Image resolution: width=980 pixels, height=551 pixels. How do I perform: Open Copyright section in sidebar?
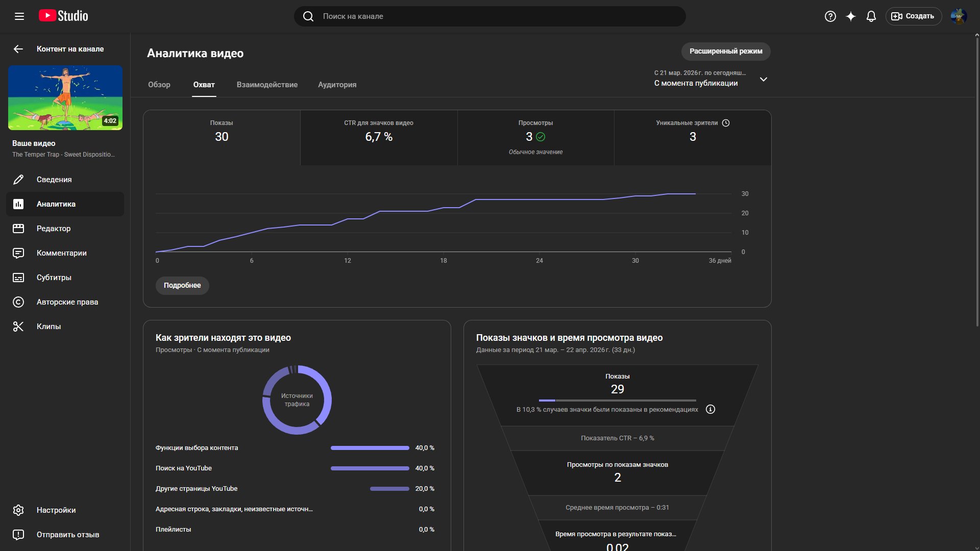(67, 302)
